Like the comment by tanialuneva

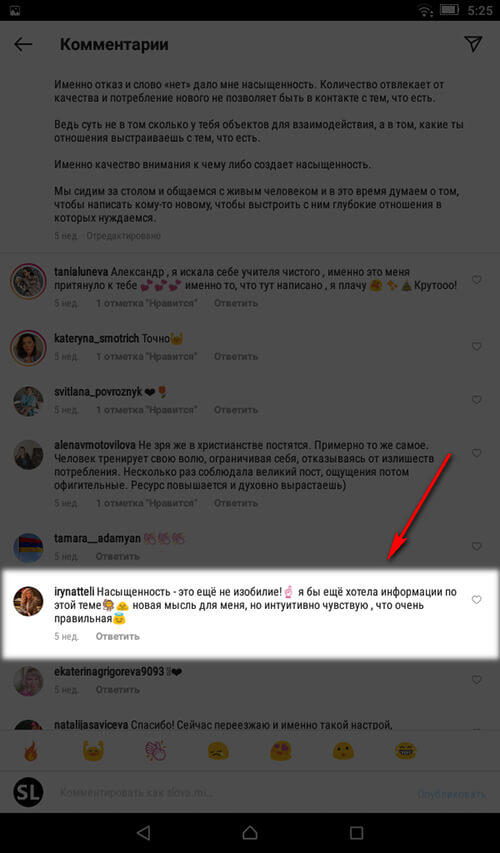pos(476,280)
